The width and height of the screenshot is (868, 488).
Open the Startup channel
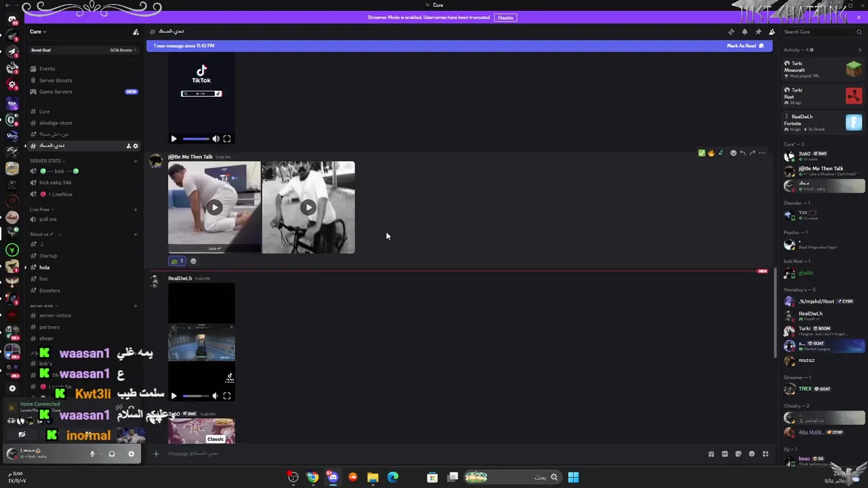pos(48,256)
